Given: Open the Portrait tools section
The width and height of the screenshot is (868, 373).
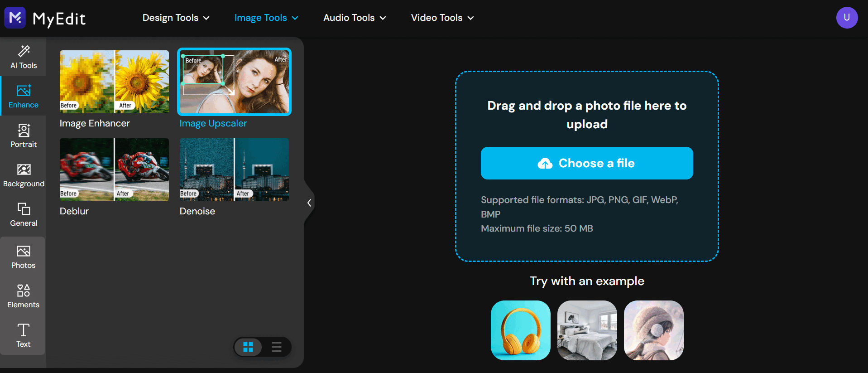Looking at the screenshot, I should (24, 136).
